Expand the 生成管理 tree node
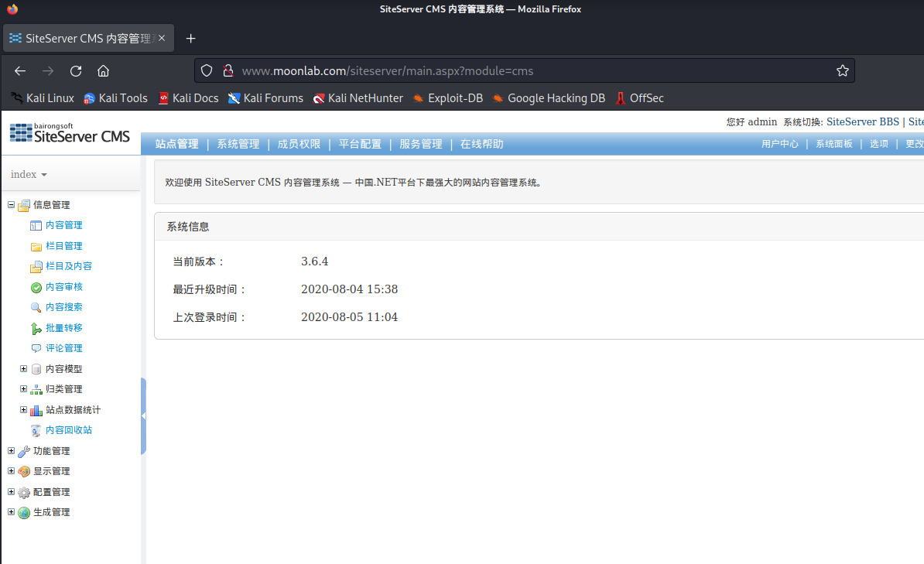The height and width of the screenshot is (564, 924). click(x=11, y=511)
